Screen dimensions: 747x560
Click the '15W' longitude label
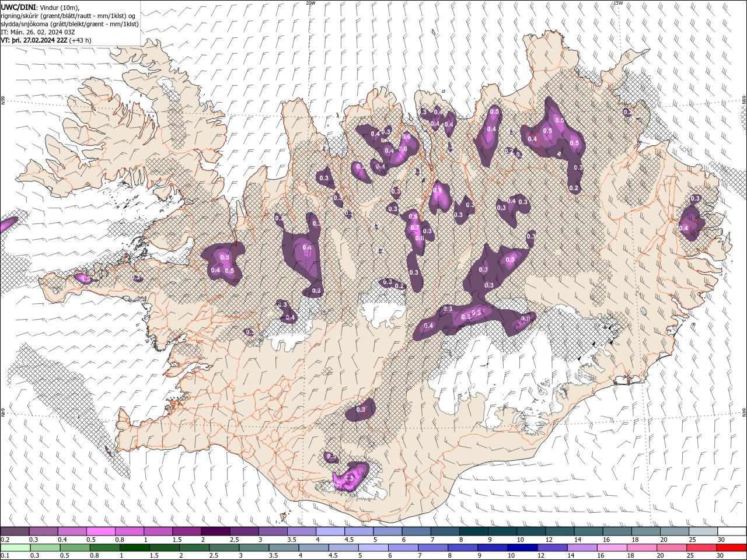point(618,3)
